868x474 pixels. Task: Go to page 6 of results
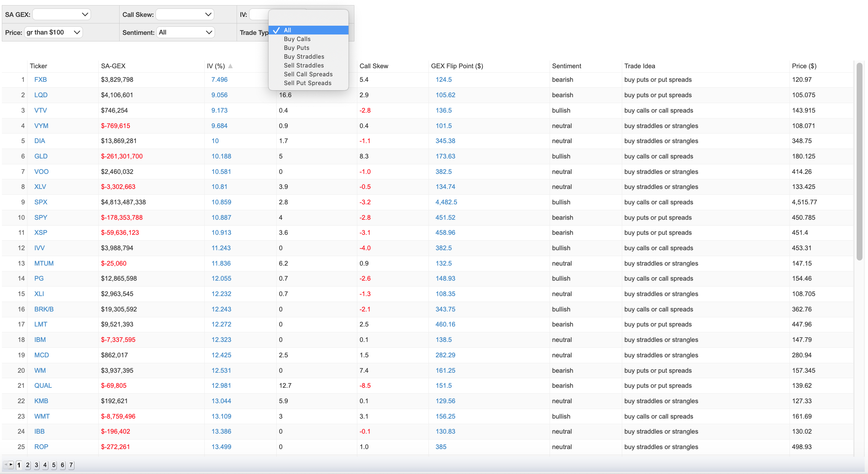click(63, 465)
